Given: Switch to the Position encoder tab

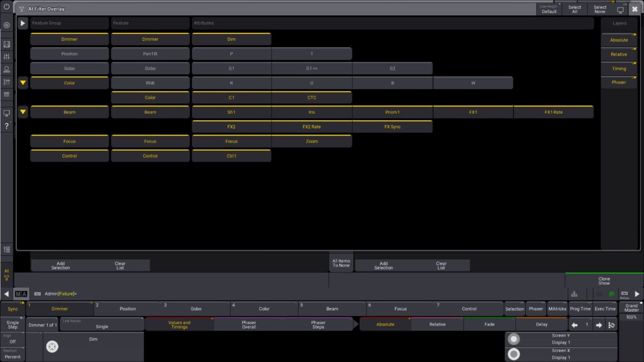Looking at the screenshot, I should pyautogui.click(x=128, y=309).
